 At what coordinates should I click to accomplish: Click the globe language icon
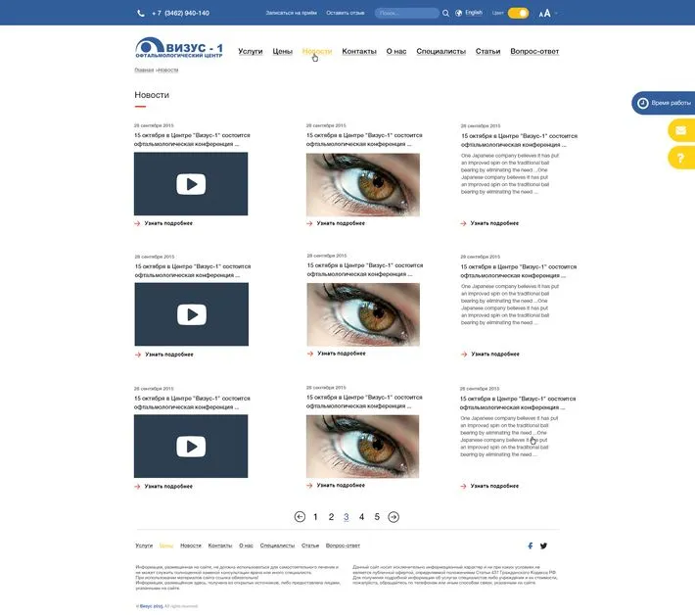[459, 14]
